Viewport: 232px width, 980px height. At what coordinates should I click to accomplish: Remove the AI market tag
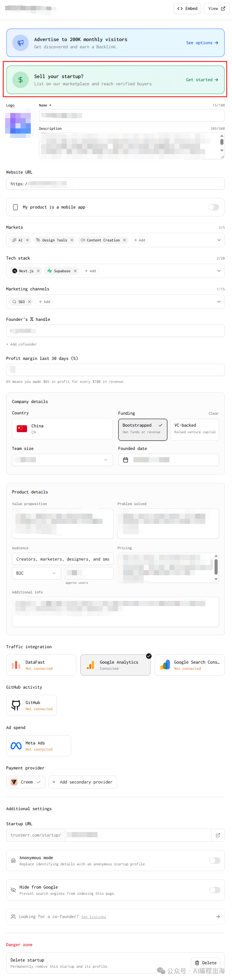27,240
